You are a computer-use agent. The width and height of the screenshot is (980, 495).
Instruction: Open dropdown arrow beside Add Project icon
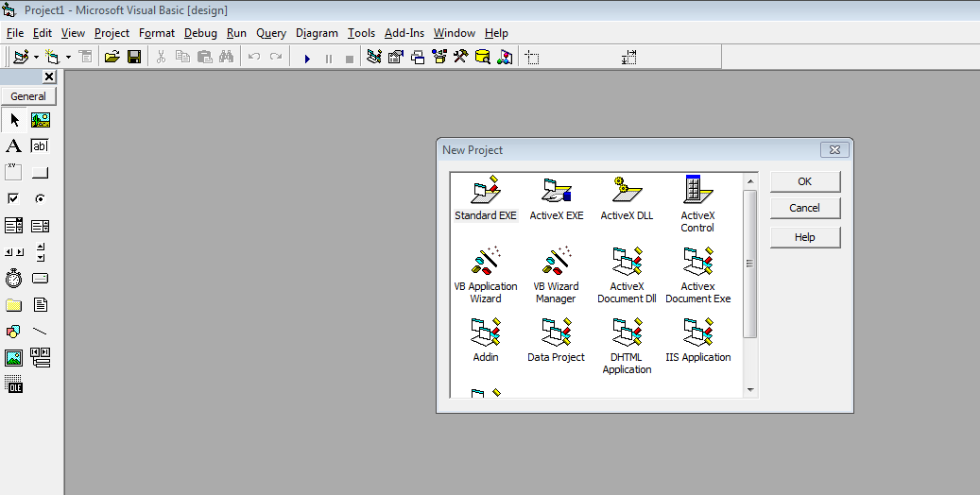36,58
